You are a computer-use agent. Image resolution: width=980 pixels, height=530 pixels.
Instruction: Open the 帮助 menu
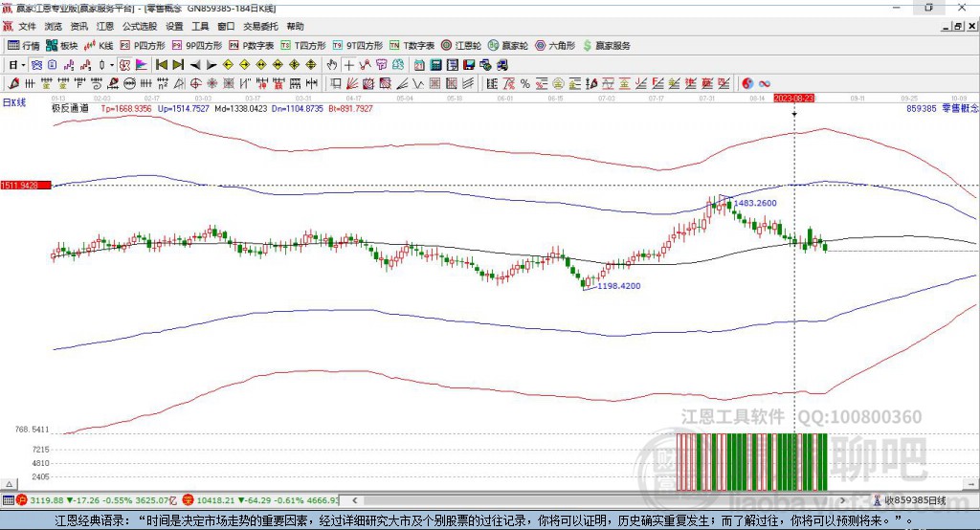[x=295, y=26]
